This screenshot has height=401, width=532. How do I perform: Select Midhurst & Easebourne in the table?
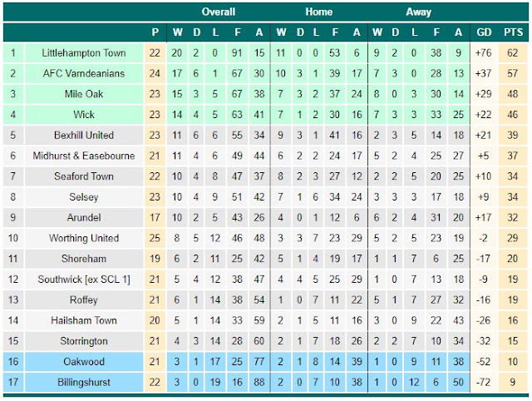pyautogui.click(x=84, y=156)
